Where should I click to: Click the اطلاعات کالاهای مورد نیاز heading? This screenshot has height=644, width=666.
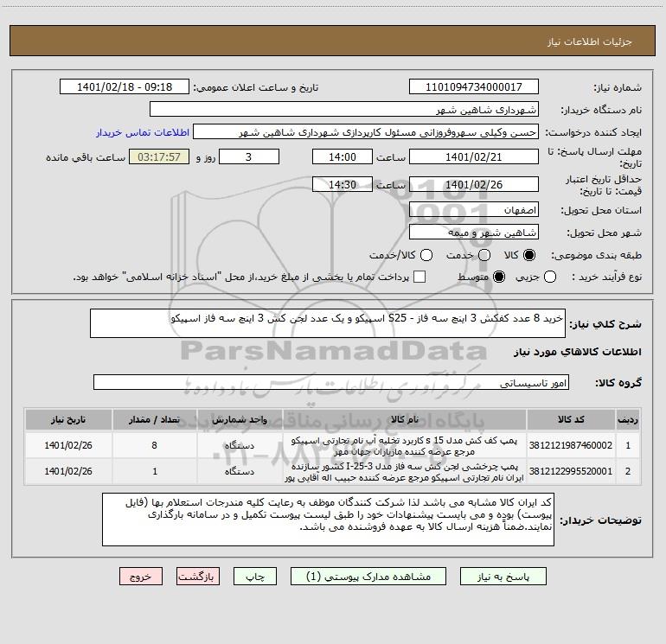[x=577, y=352]
